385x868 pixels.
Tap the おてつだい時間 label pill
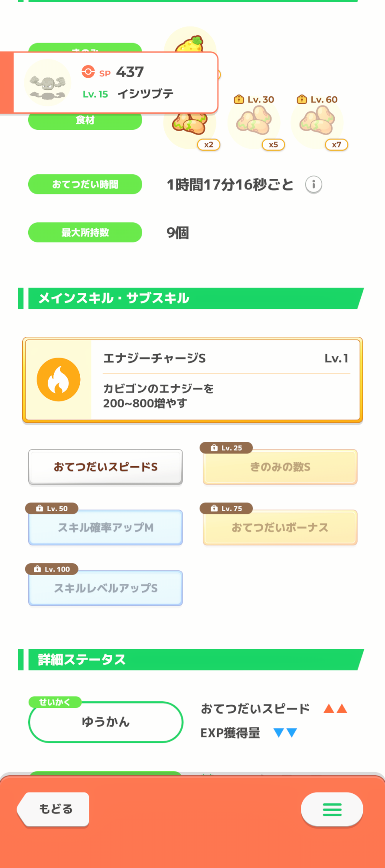pos(85,184)
